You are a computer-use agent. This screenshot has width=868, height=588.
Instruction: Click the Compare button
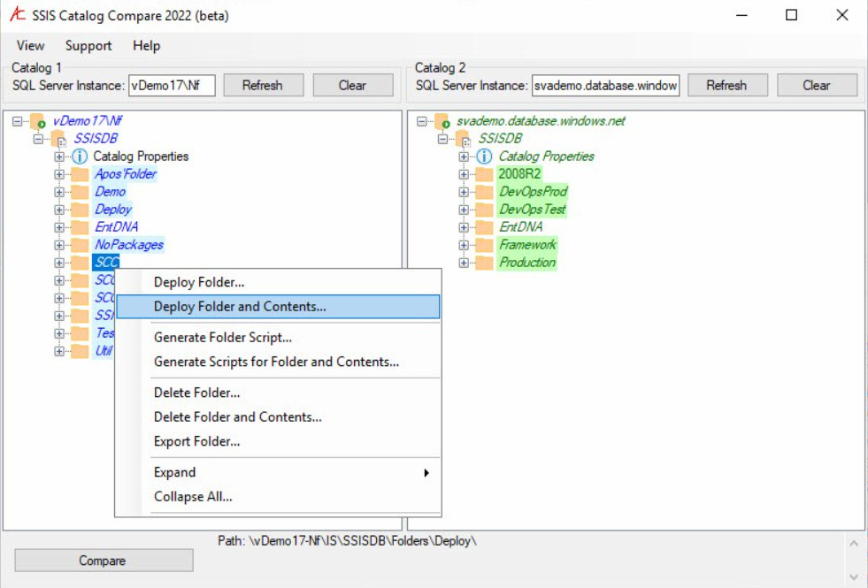104,561
